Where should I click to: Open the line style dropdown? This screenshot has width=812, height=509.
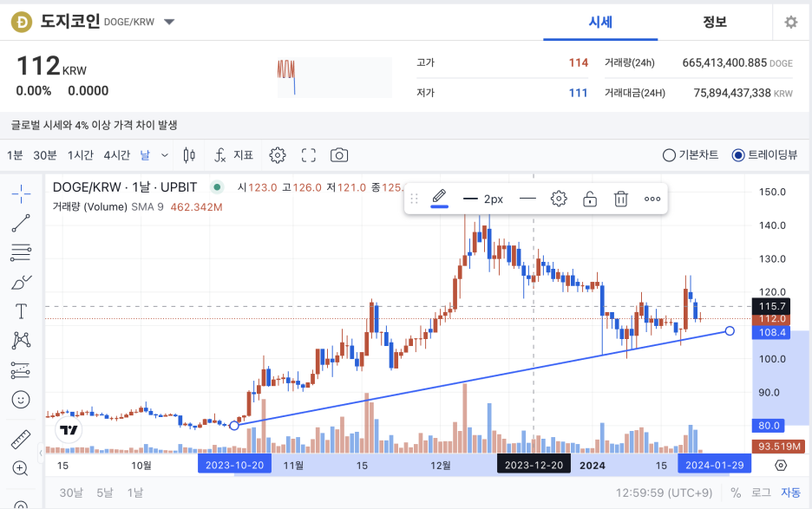[527, 199]
